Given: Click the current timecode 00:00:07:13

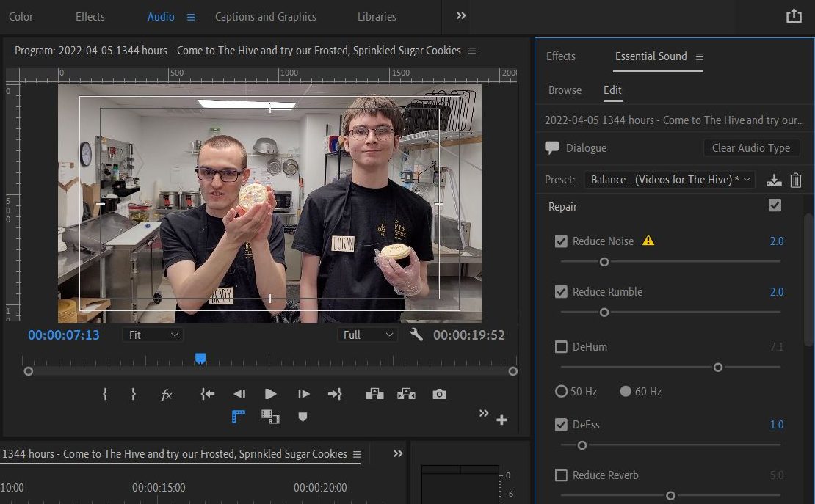Looking at the screenshot, I should pos(63,335).
